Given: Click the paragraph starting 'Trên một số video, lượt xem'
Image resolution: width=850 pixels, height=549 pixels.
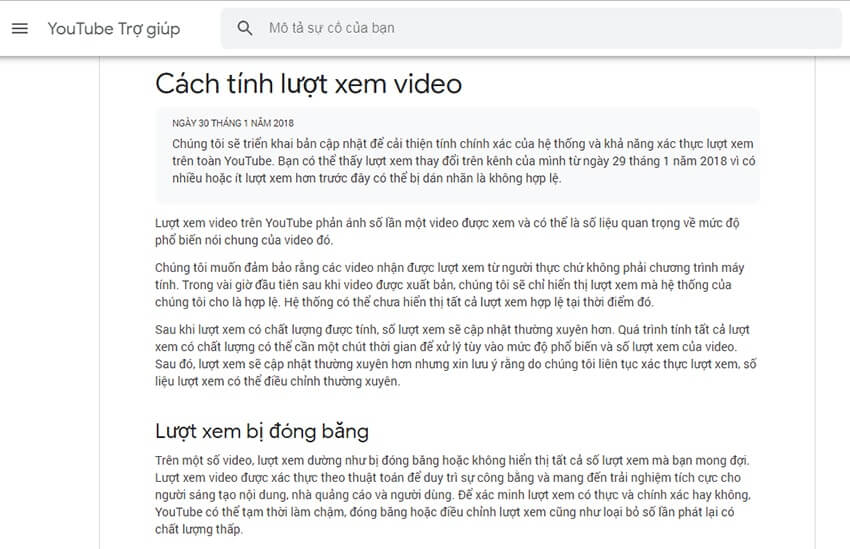Looking at the screenshot, I should tap(453, 495).
